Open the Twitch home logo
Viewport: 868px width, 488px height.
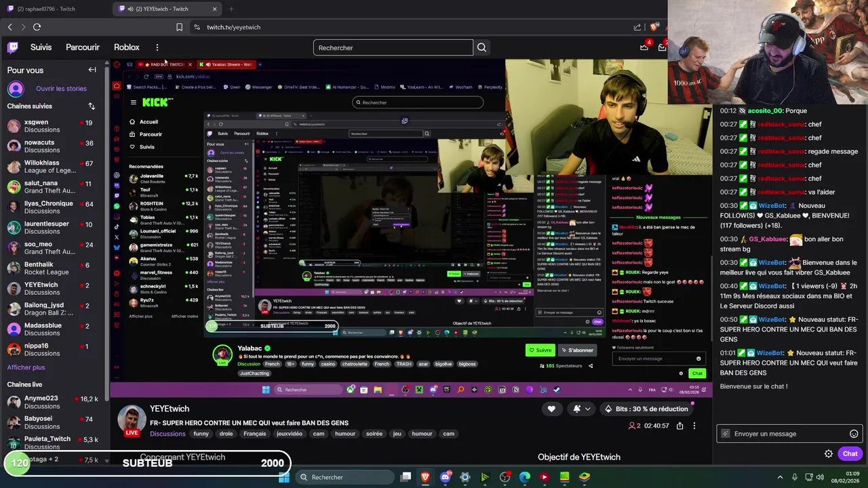tap(13, 47)
